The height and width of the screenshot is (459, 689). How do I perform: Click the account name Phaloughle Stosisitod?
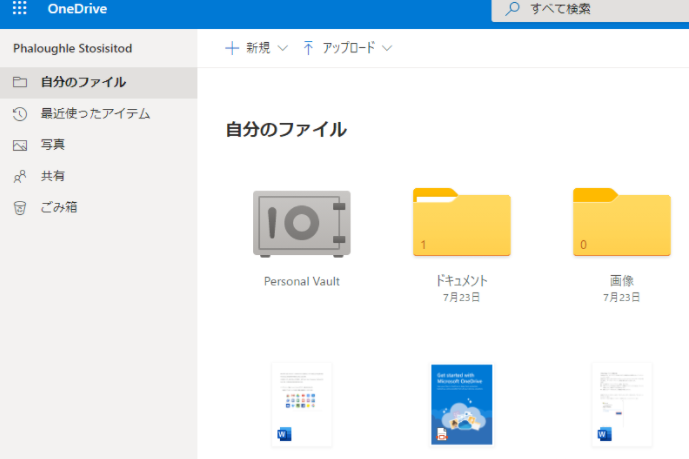73,48
